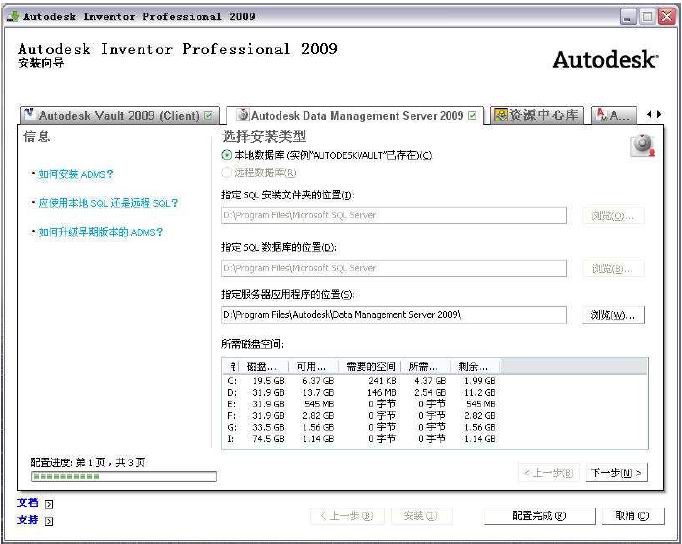Image resolution: width=682 pixels, height=544 pixels.
Task: Click the server application location path field
Action: pos(394,315)
